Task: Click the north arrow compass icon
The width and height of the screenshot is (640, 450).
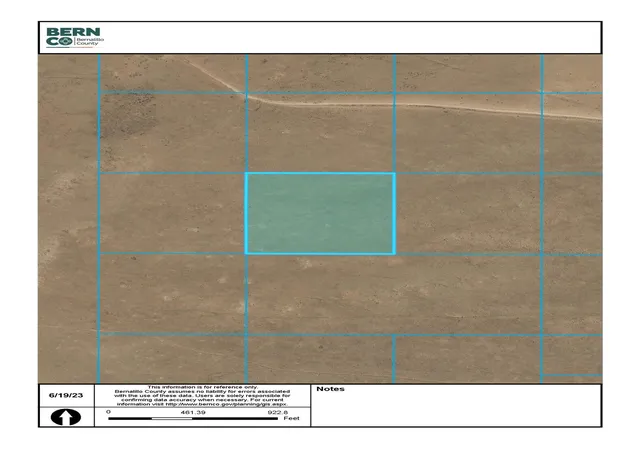Action: [x=66, y=417]
